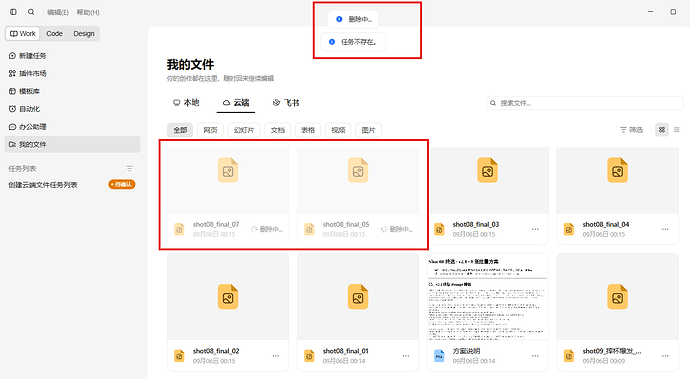Click the small image icon beside shot08_final_03
Screen dimensions: 690x379
[439, 229]
